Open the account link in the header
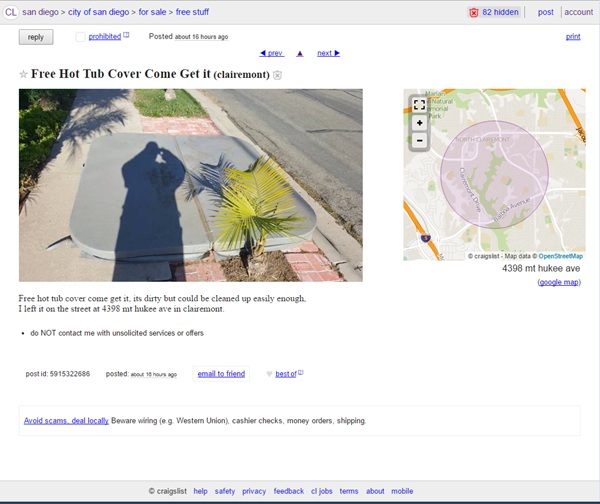 pyautogui.click(x=578, y=12)
